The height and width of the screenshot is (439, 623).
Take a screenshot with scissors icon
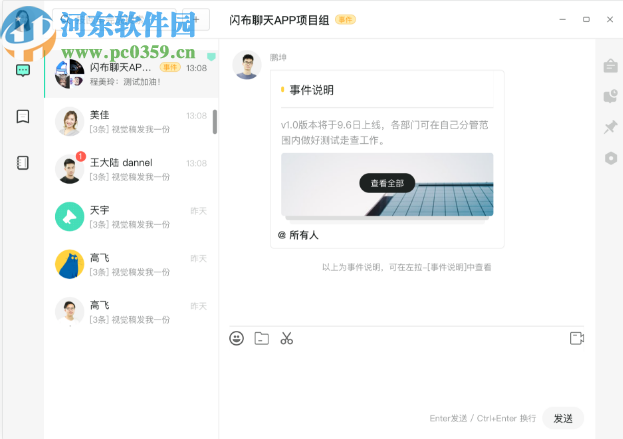pyautogui.click(x=286, y=338)
